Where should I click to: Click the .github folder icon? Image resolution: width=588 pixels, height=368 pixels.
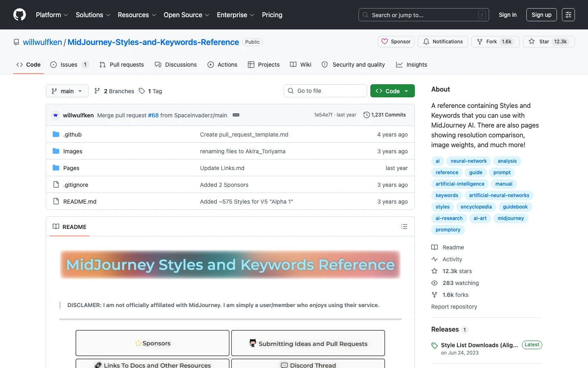pyautogui.click(x=56, y=135)
